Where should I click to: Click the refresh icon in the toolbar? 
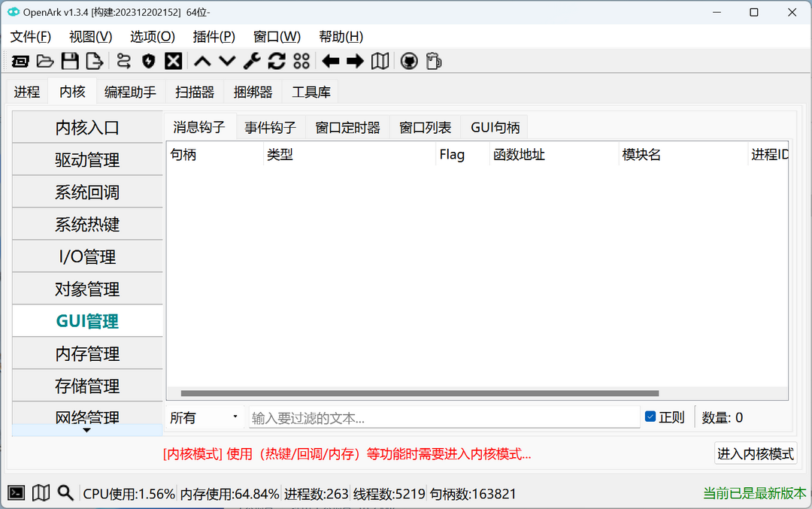(277, 61)
